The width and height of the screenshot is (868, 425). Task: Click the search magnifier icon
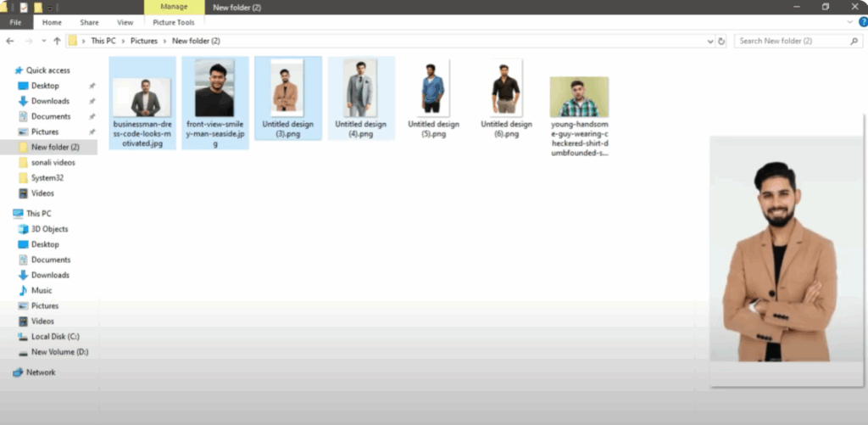(854, 41)
